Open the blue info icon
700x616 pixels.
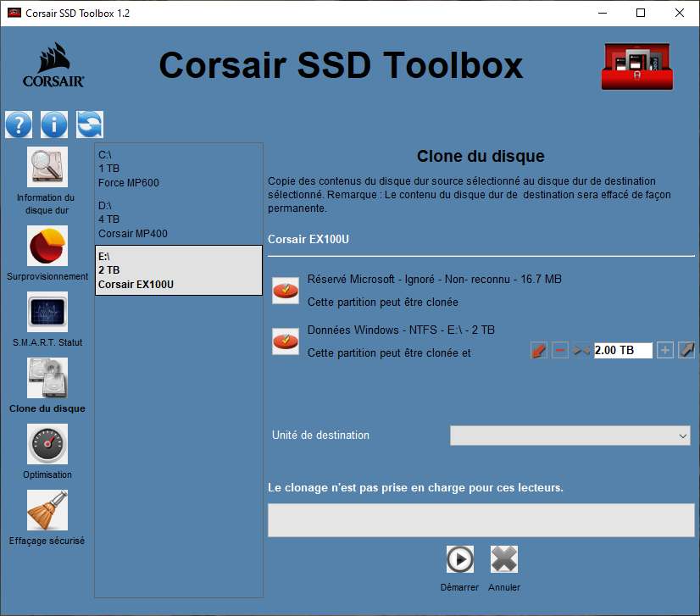coord(54,125)
